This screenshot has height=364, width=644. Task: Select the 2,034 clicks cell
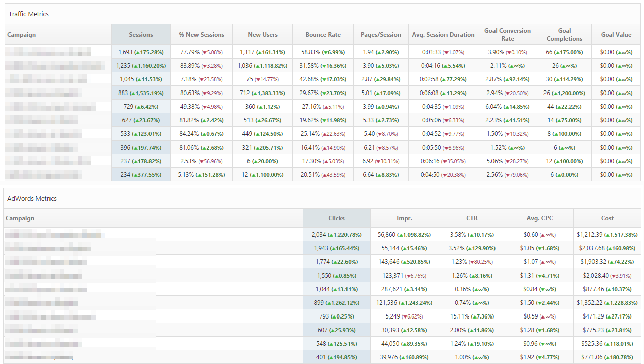point(336,235)
